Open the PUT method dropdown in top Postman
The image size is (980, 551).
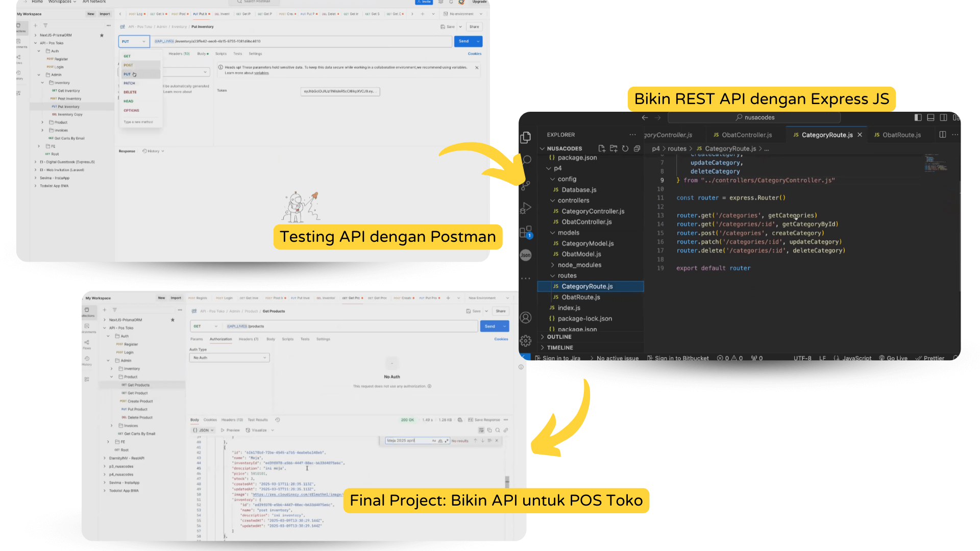(134, 41)
